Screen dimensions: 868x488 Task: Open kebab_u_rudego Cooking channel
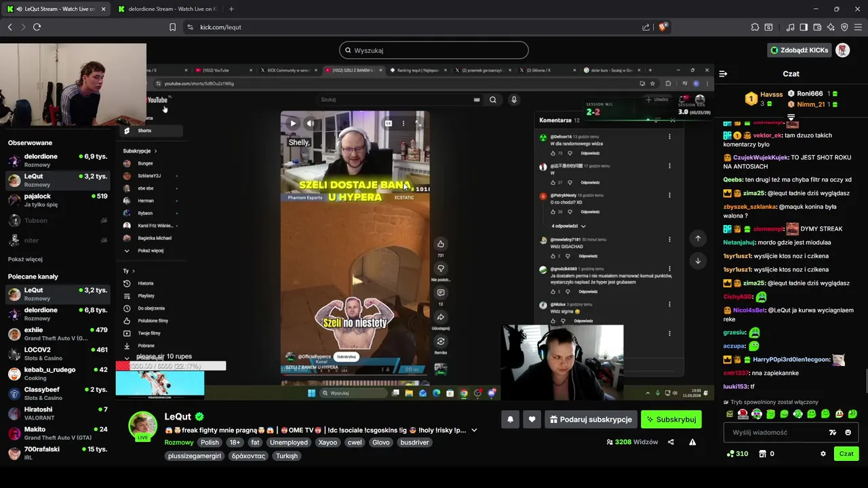[58, 373]
